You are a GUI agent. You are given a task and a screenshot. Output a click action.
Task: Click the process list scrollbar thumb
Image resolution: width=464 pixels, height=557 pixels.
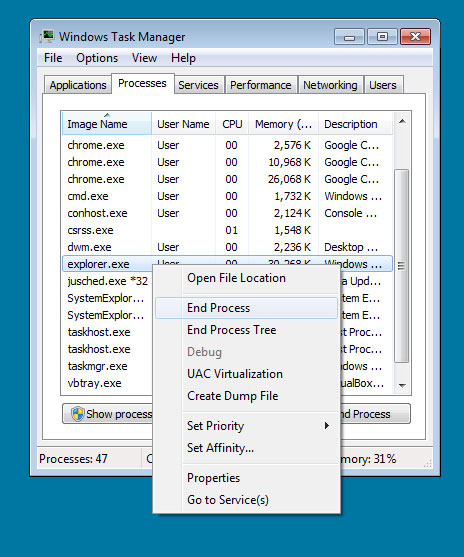pos(402,266)
